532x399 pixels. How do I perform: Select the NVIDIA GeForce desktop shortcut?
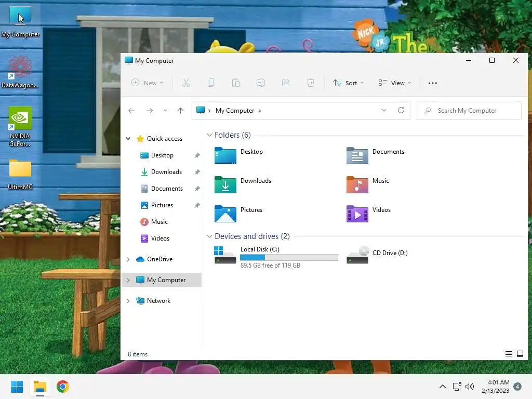20,127
